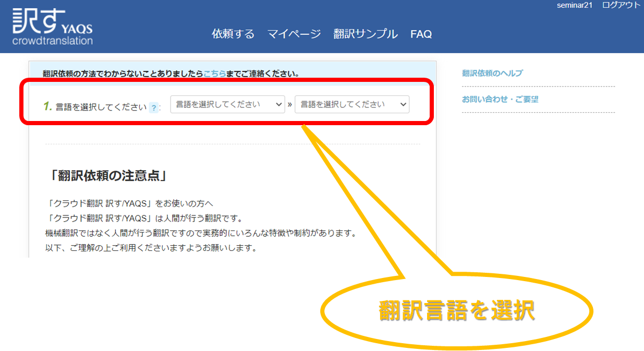
Task: Click the green step number 1.
Action: (47, 106)
